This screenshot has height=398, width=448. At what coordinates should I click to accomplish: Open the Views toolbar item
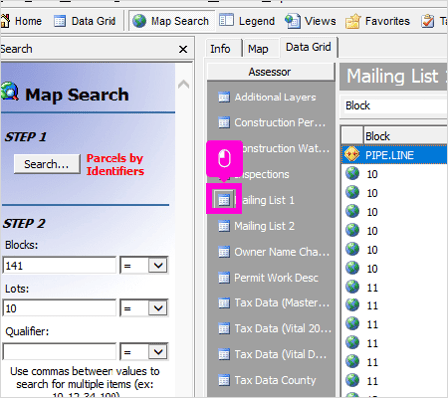pyautogui.click(x=310, y=21)
